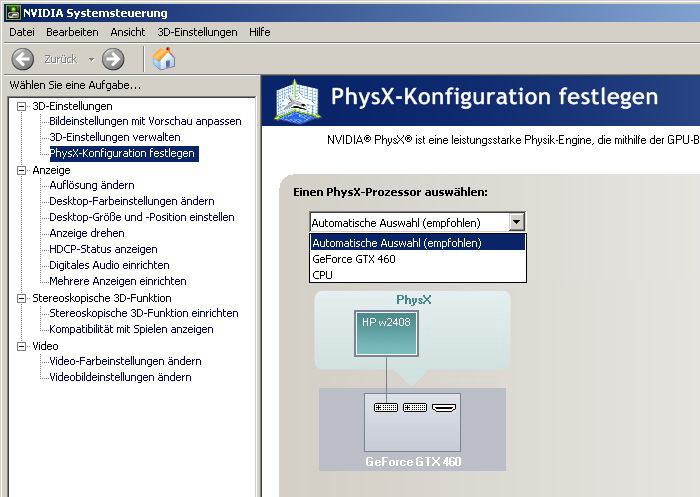Viewport: 700px width, 497px height.
Task: Click the Zurück toolbar label
Action: tap(61, 59)
